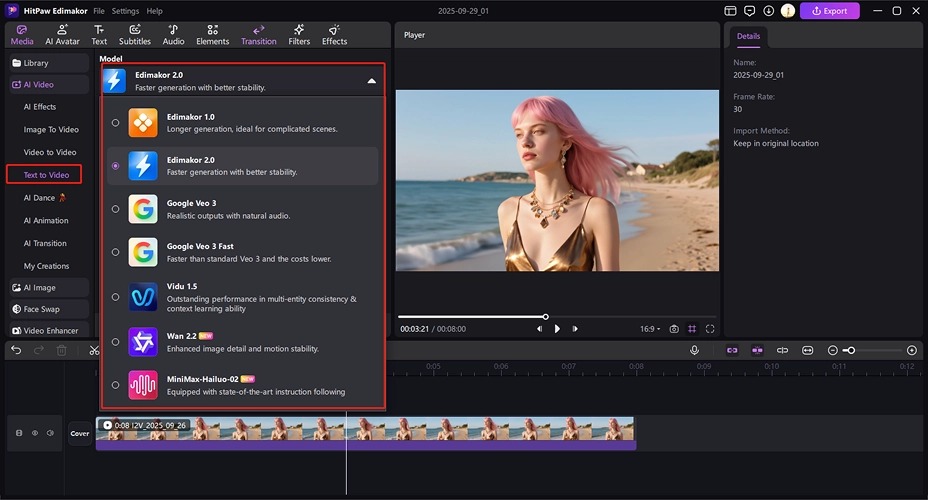928x500 pixels.
Task: Select AI Effects in sidebar
Action: 40,107
